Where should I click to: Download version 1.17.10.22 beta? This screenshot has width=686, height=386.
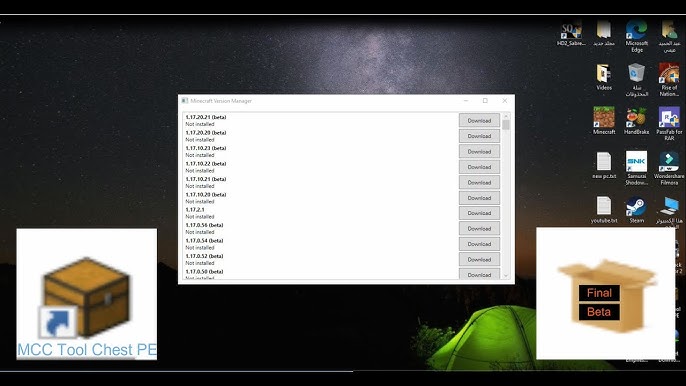(x=479, y=167)
